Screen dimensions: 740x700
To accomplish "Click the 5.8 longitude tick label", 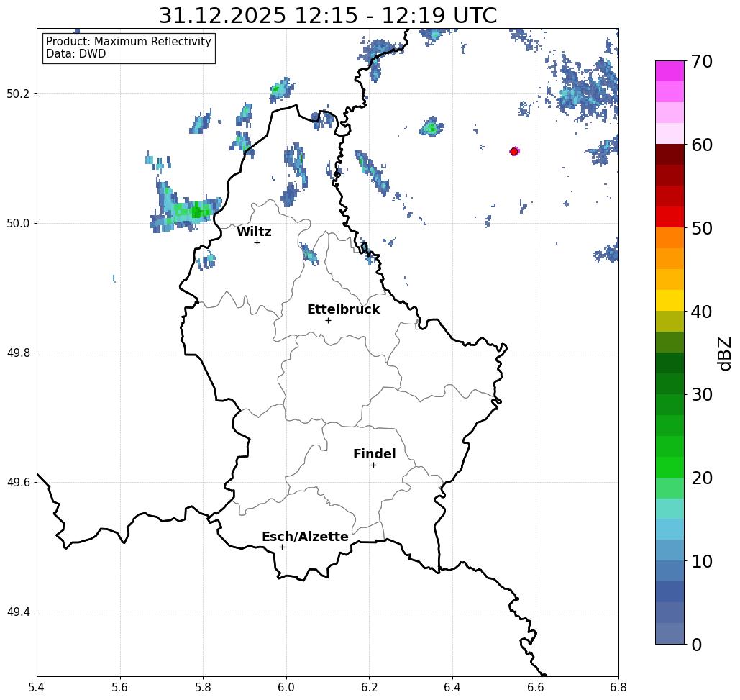I will click(x=203, y=687).
